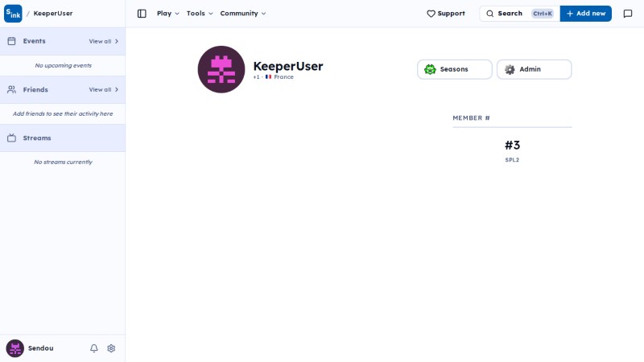Click the #3 member number
Viewport: 644px width, 362px height.
(512, 146)
